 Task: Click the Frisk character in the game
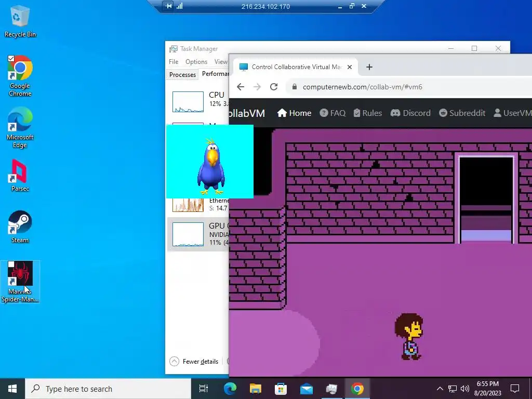[409, 337]
